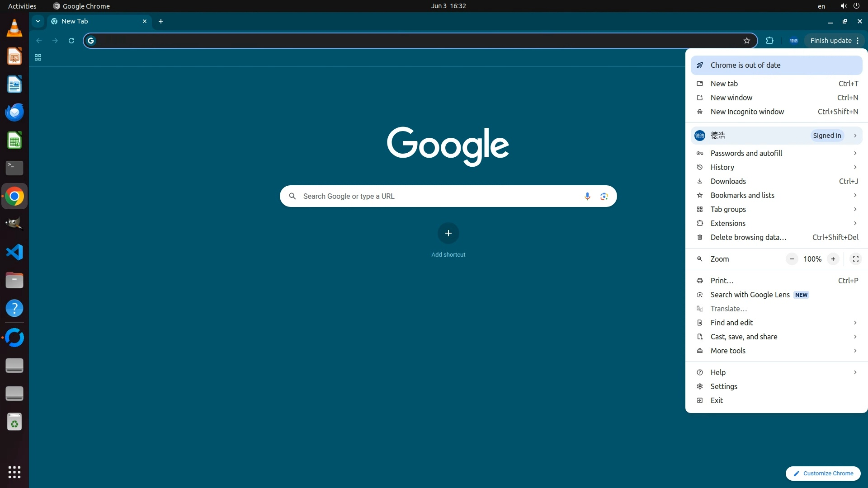Open the tab search dropdown arrow
The image size is (868, 488).
(38, 21)
